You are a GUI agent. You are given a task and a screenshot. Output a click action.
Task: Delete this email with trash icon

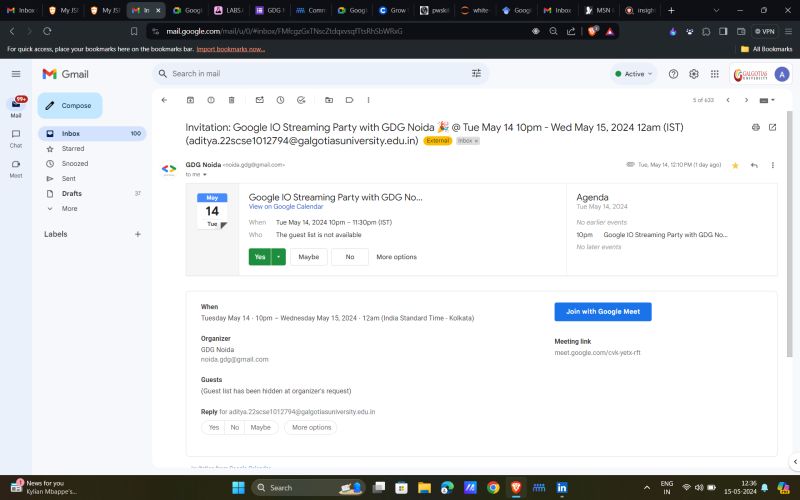[x=231, y=100]
